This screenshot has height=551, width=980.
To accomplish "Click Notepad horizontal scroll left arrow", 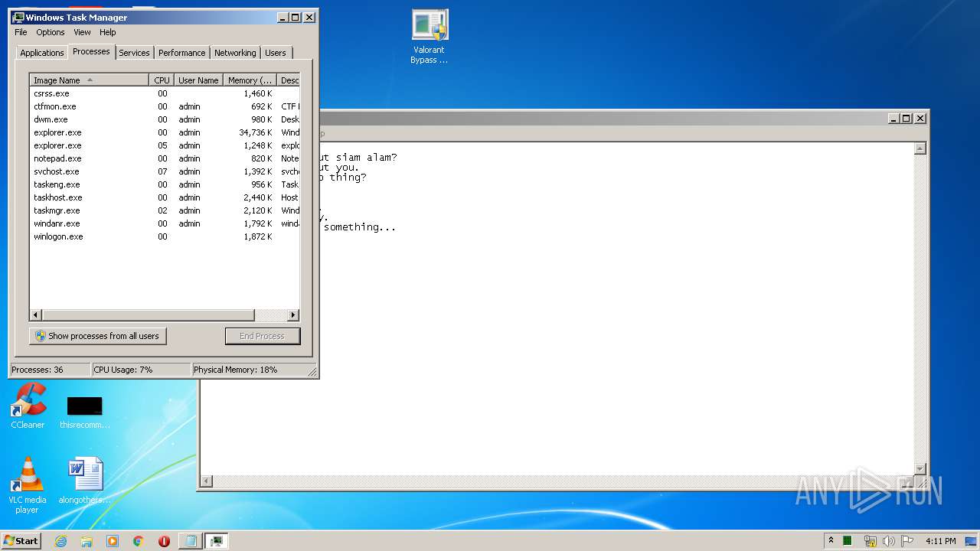I will (207, 481).
